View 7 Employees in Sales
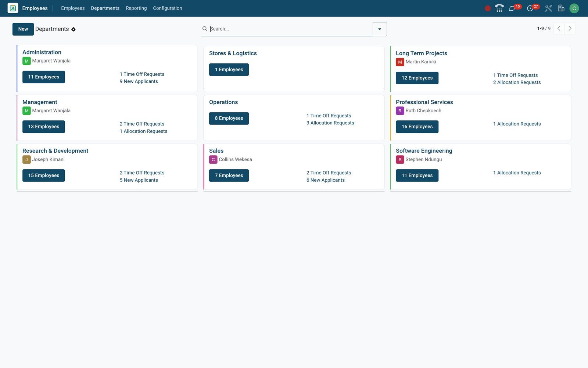This screenshot has height=368, width=588. (229, 176)
